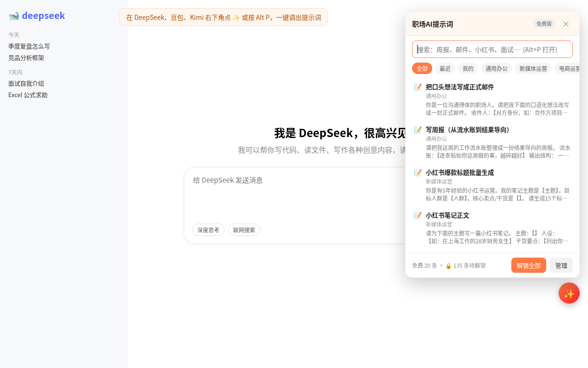Click memo icon beside 小红书笔记正文

point(418,215)
